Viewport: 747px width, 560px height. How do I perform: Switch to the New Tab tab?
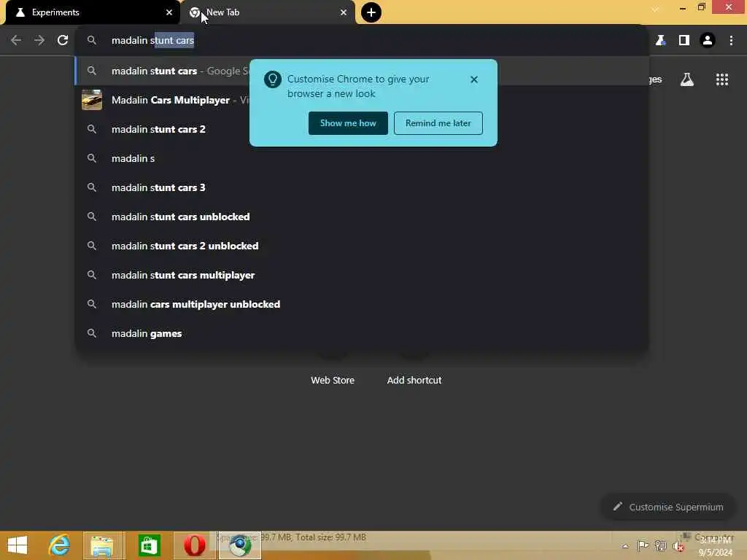tap(268, 12)
